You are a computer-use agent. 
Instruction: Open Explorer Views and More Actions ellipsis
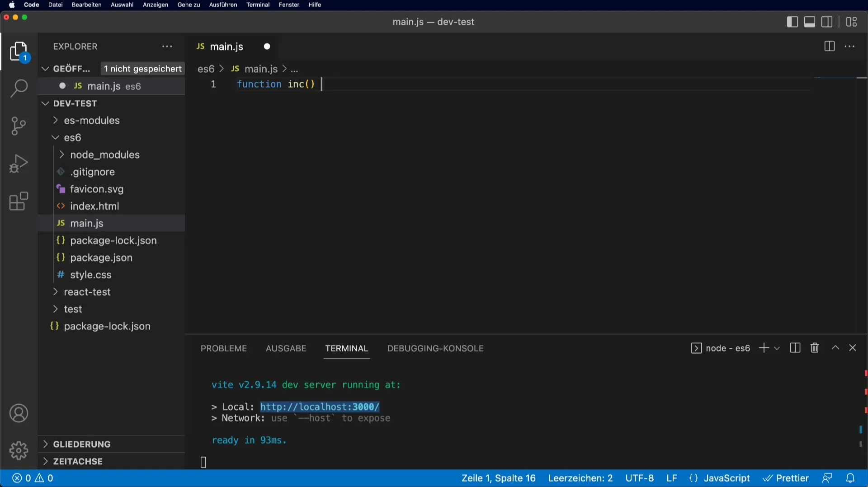click(167, 46)
